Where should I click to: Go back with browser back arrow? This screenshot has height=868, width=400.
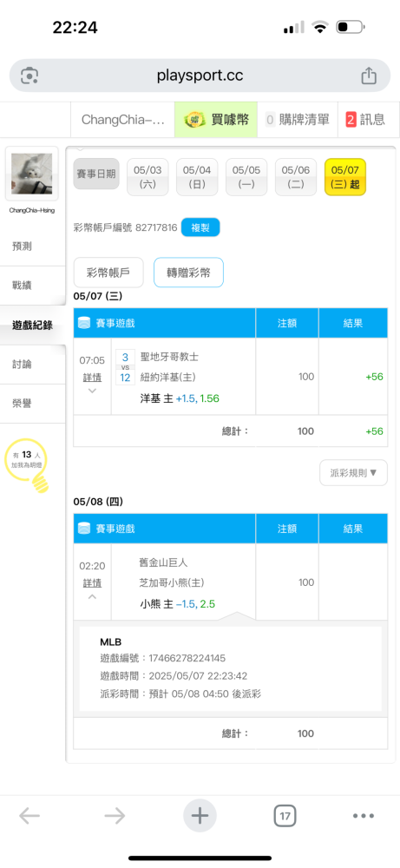coord(30,815)
